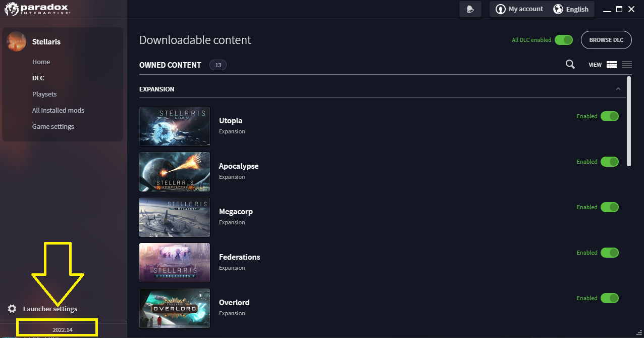Toggle the All DLC enabled switch
The image size is (644, 338).
tap(564, 40)
